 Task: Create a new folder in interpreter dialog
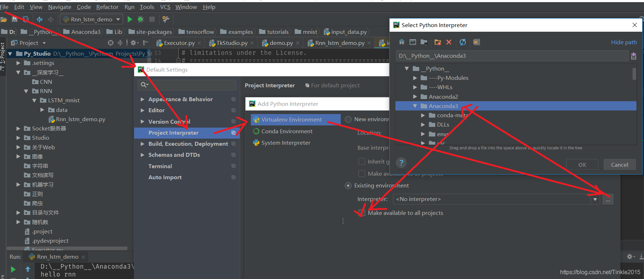[438, 42]
